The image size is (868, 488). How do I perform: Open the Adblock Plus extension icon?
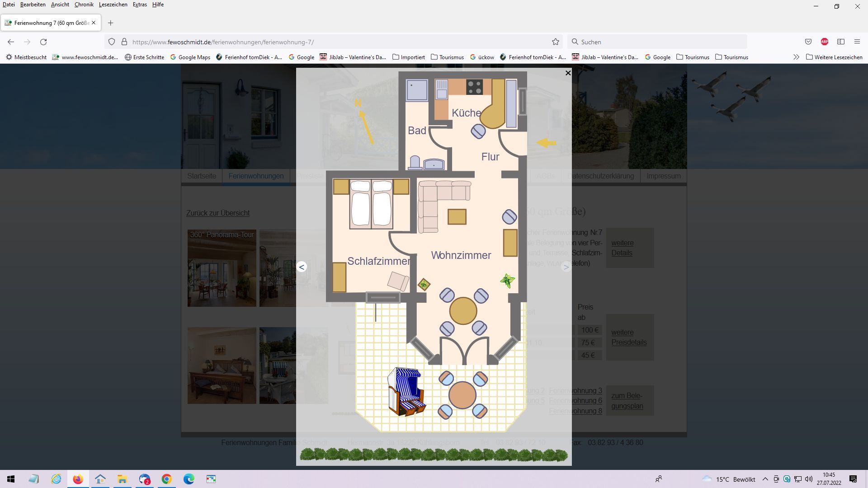point(824,42)
